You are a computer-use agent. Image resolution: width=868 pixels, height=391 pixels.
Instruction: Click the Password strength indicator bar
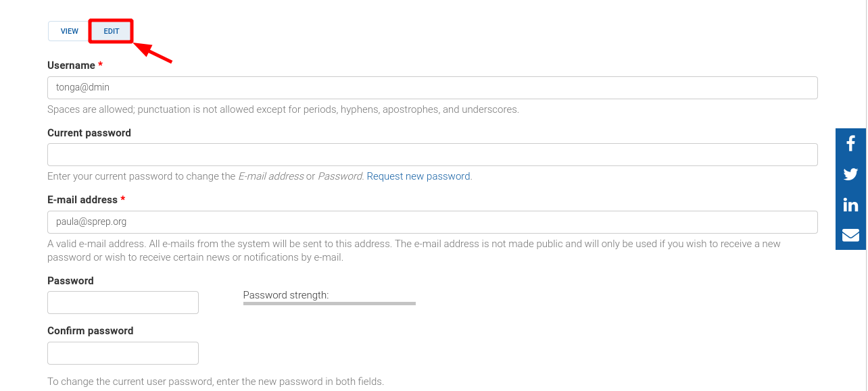click(x=329, y=304)
